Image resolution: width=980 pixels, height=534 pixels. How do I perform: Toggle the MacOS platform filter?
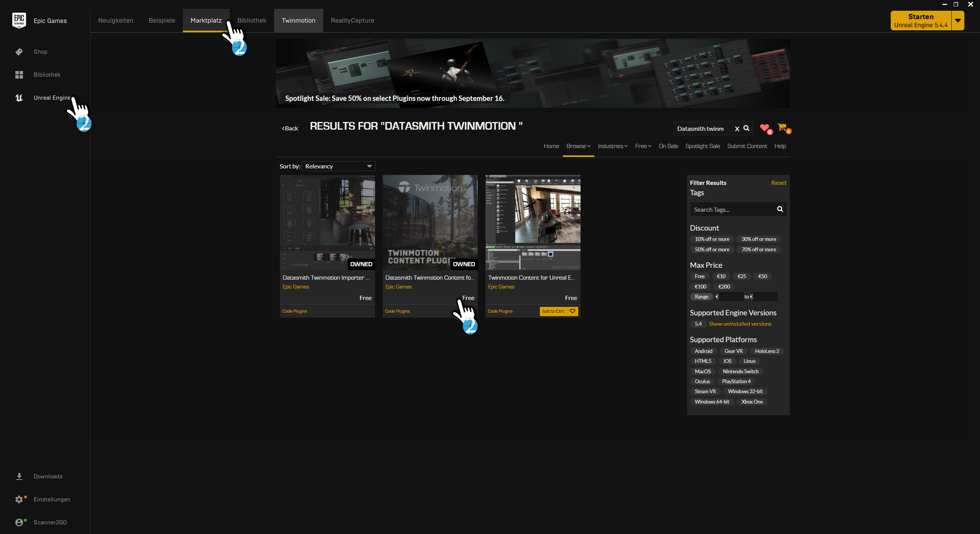(702, 371)
